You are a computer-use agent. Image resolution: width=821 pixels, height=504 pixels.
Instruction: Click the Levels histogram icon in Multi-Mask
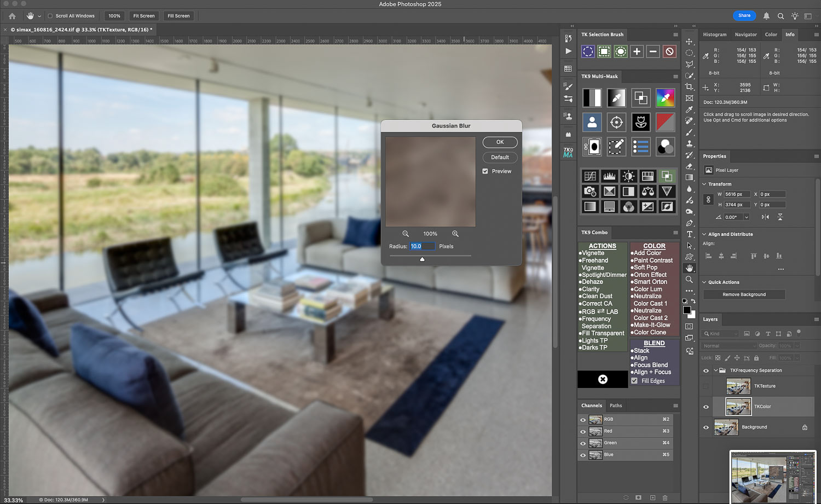click(609, 176)
